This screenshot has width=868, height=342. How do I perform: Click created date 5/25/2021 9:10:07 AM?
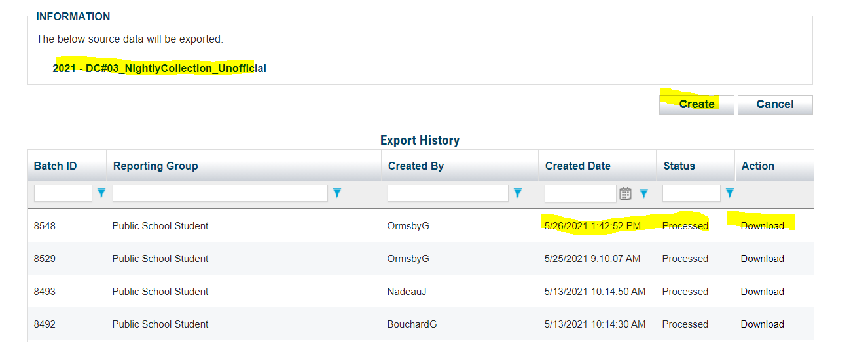592,259
